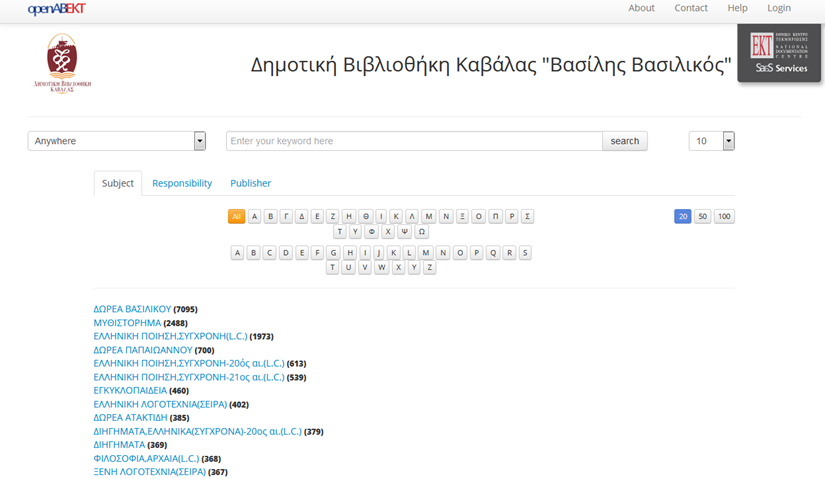Open the EKT SaaS Services badge
This screenshot has height=479, width=825.
(779, 53)
